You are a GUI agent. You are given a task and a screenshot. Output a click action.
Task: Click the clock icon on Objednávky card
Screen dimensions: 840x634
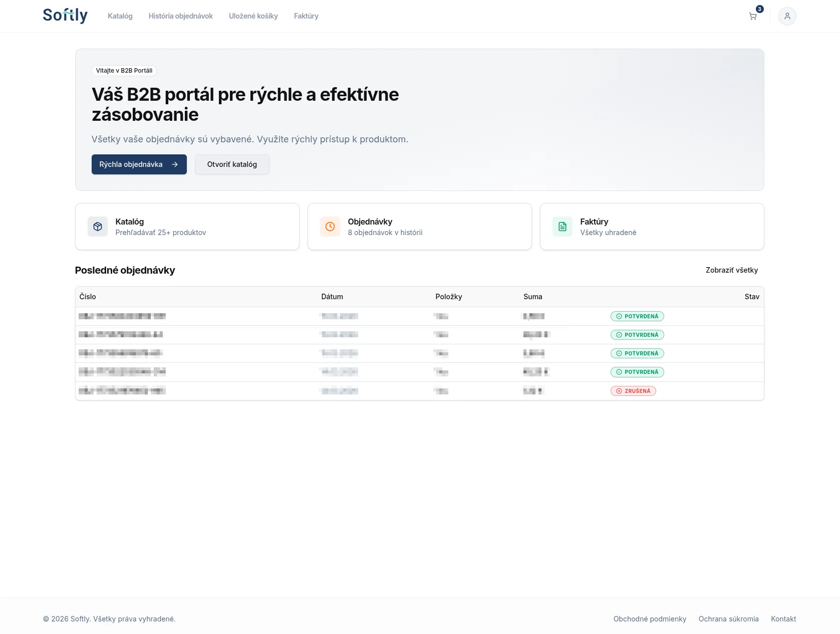330,227
